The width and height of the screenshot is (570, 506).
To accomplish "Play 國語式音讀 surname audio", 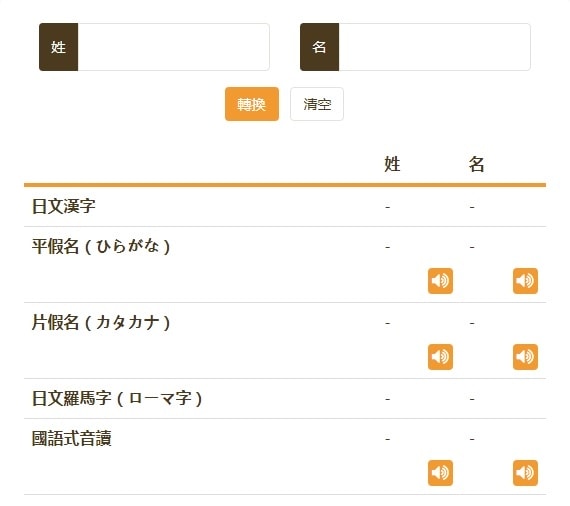I will [x=440, y=473].
